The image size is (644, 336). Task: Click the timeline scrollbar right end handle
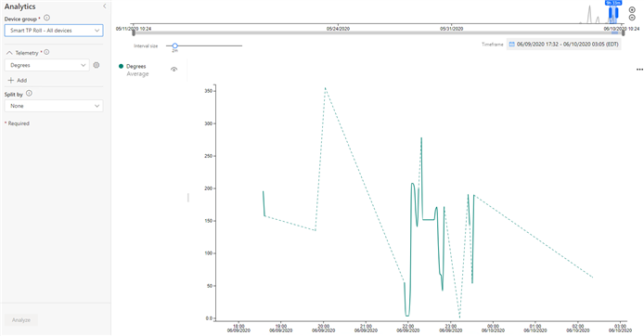pyautogui.click(x=624, y=32)
